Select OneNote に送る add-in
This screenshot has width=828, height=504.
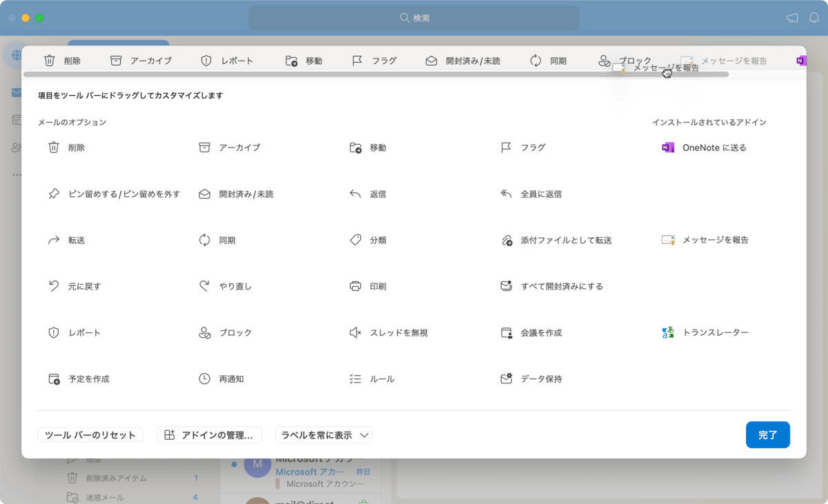(x=704, y=148)
